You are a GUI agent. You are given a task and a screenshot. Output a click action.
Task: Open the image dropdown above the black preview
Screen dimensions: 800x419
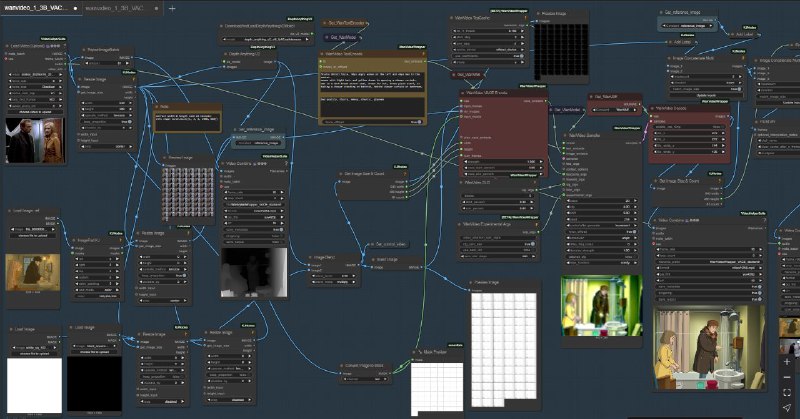94,346
